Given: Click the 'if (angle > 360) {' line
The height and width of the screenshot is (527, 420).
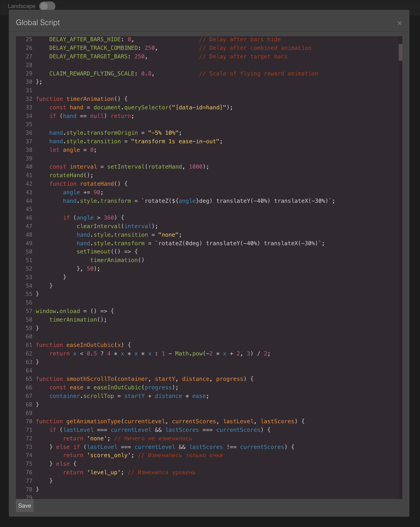Looking at the screenshot, I should click(93, 218).
